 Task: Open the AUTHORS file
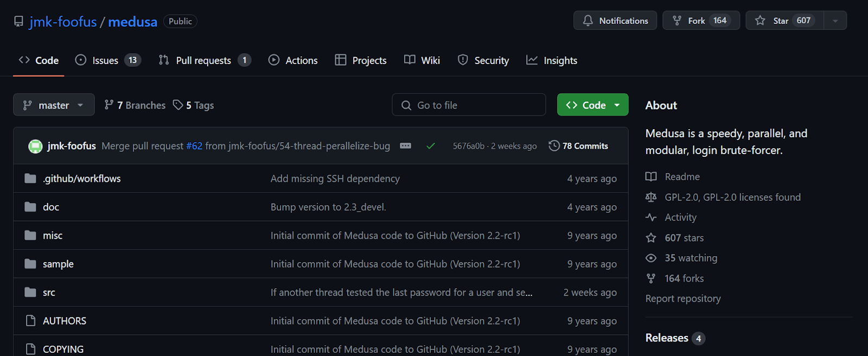(x=65, y=321)
